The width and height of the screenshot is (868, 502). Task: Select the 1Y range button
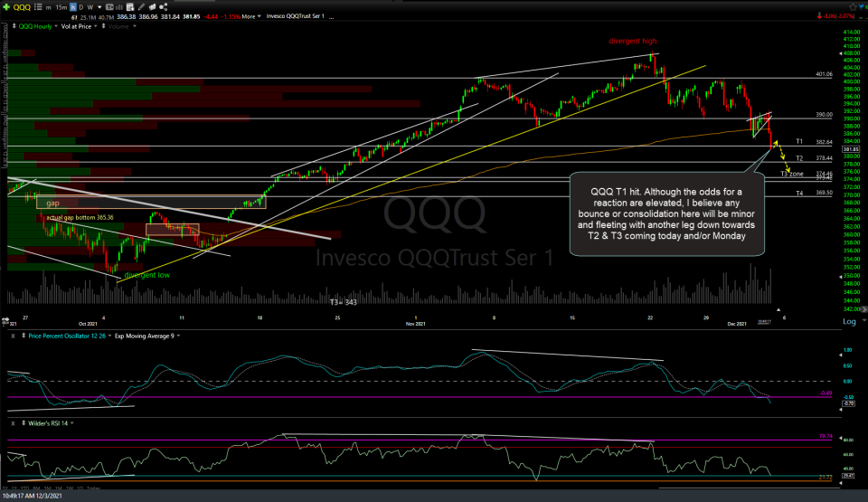coord(14,488)
